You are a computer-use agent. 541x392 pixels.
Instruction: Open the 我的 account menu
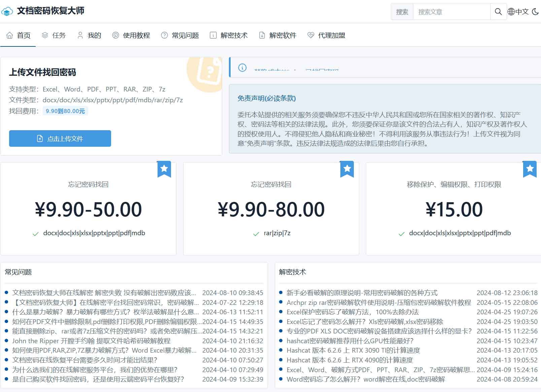point(89,35)
